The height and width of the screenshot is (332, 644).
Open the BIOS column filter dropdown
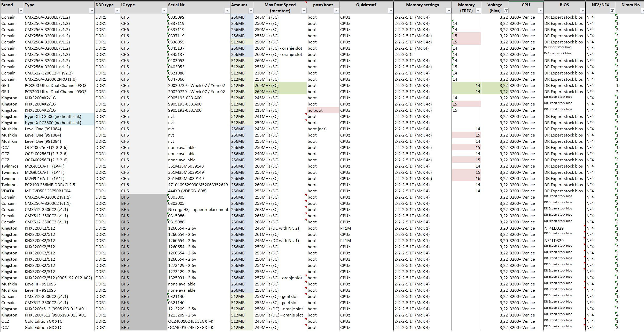[x=582, y=11]
